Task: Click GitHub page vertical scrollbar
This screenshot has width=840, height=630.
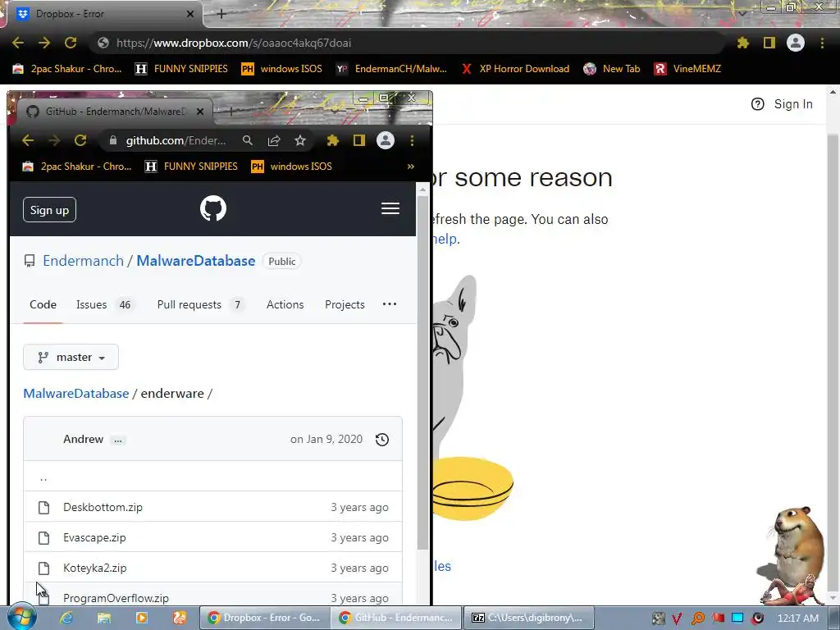Action: click(422, 373)
